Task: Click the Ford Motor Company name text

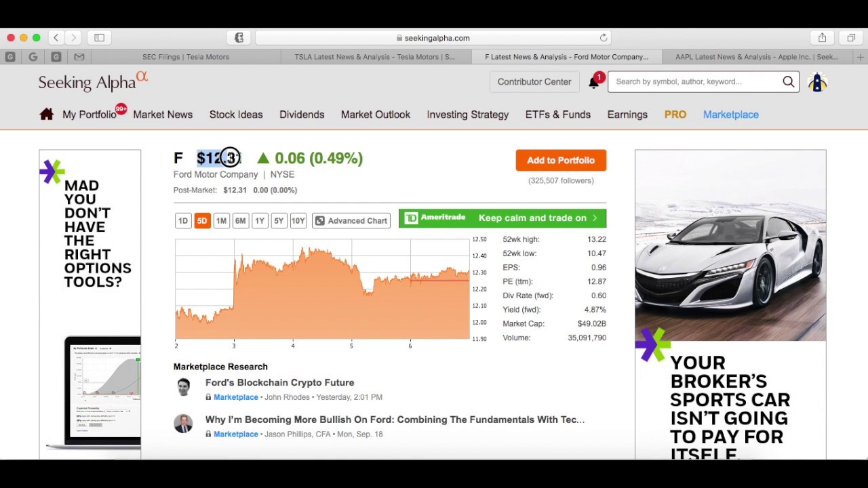Action: pyautogui.click(x=216, y=175)
